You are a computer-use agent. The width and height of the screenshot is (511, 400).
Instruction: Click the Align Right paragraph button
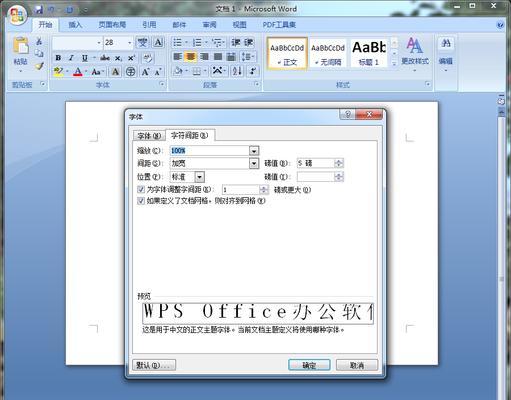pyautogui.click(x=204, y=57)
